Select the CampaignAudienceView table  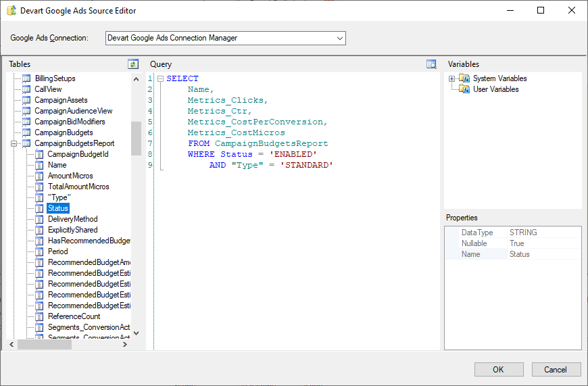pos(73,111)
